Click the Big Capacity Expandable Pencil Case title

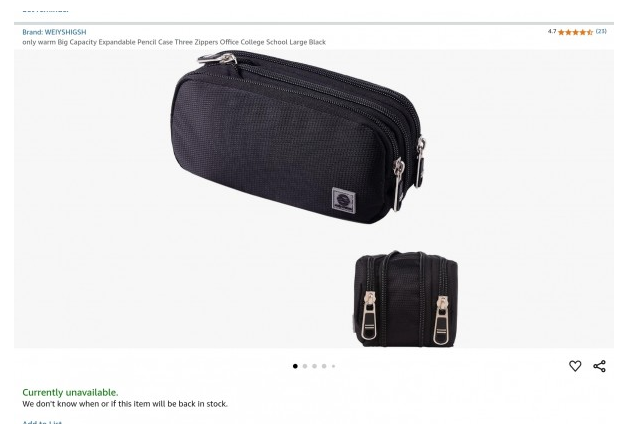pos(174,42)
